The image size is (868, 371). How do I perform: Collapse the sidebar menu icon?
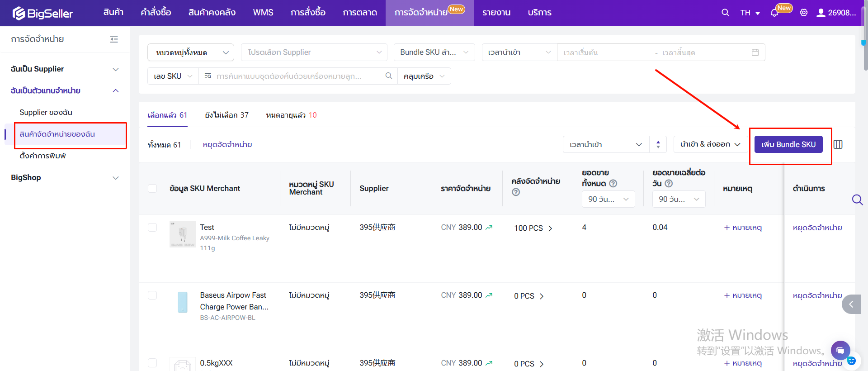[x=114, y=39]
